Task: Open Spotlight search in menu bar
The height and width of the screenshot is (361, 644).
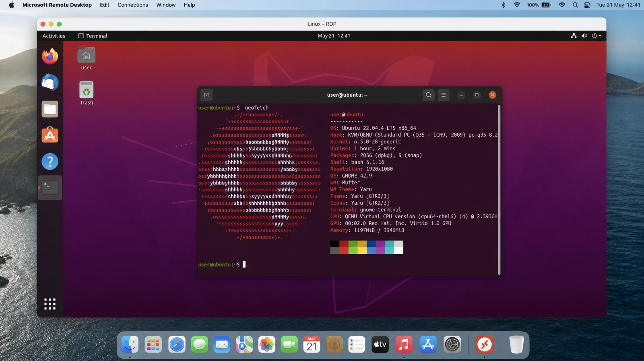Action: (x=575, y=5)
